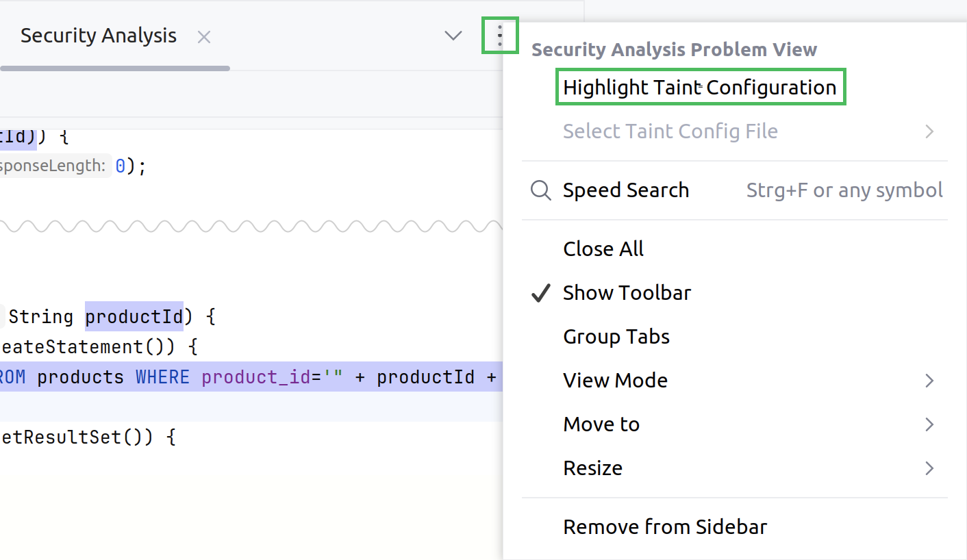Switch to the Security Analysis tab
The image size is (967, 560).
pos(98,36)
